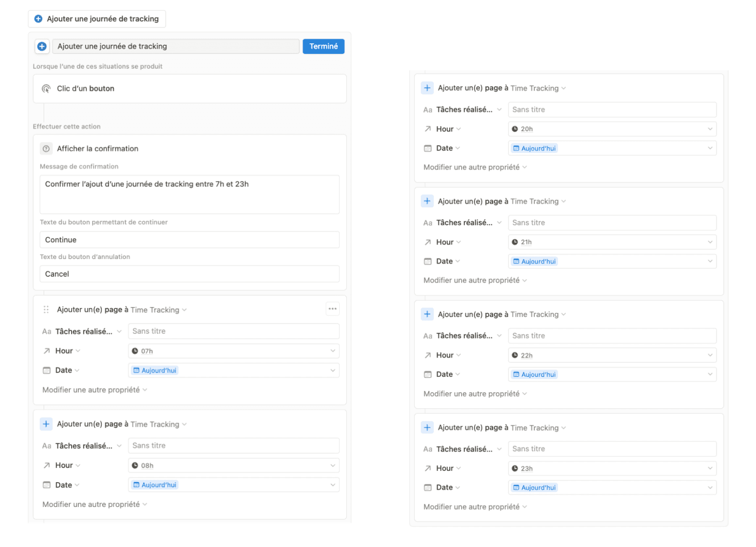Image resolution: width=756 pixels, height=547 pixels.
Task: Click the plus icon on the 23h action block
Action: coord(427,427)
